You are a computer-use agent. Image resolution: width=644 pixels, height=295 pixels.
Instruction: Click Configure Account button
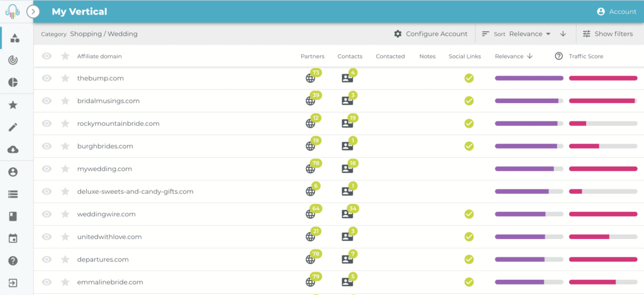pyautogui.click(x=431, y=34)
